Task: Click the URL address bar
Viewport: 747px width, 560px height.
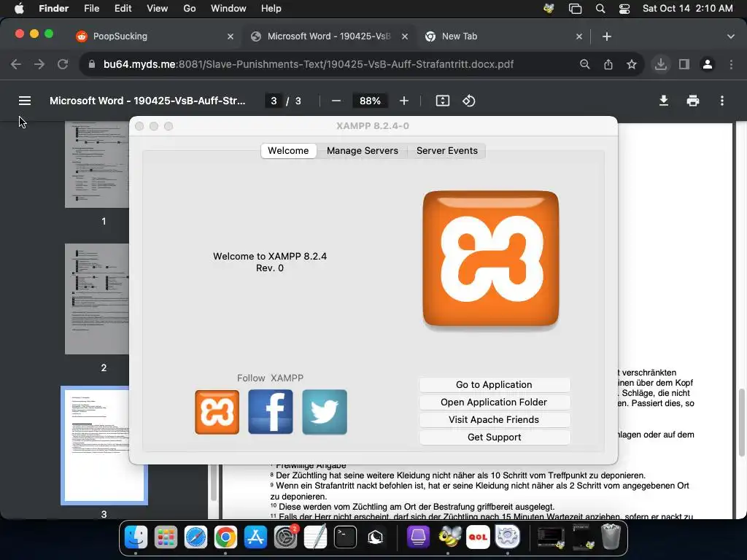Action: pos(309,64)
